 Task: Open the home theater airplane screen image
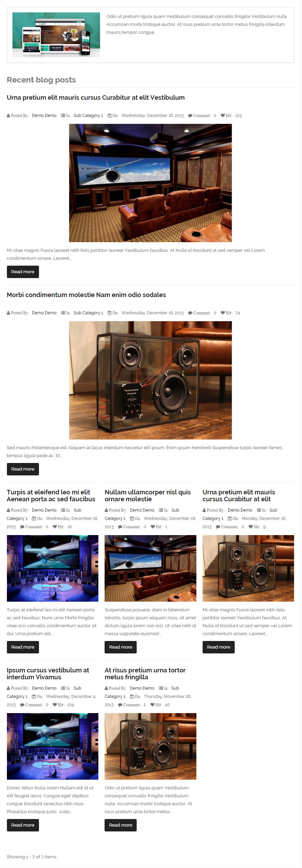pyautogui.click(x=150, y=183)
